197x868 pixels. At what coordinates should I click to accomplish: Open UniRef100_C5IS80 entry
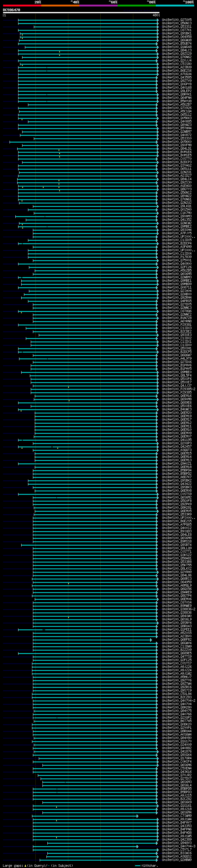(x=176, y=64)
